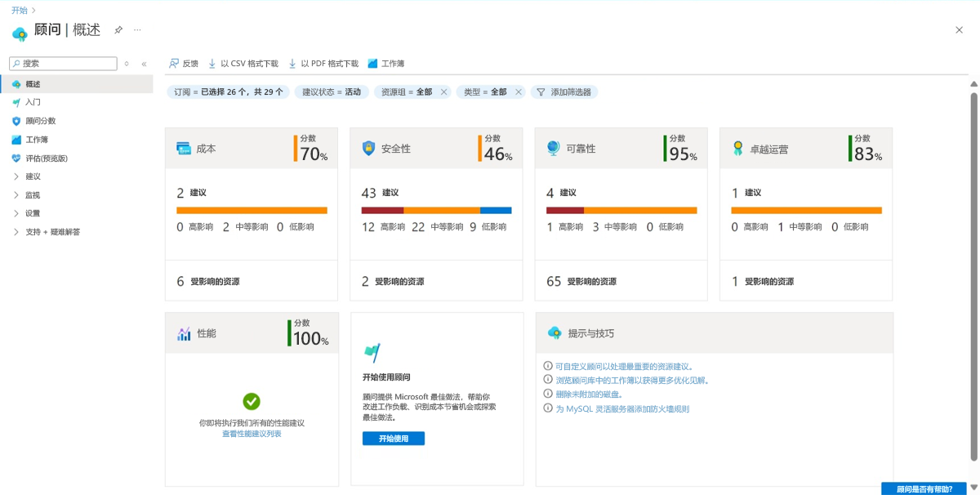Open the 卓越运营 card title
This screenshot has width=980, height=495.
(769, 149)
